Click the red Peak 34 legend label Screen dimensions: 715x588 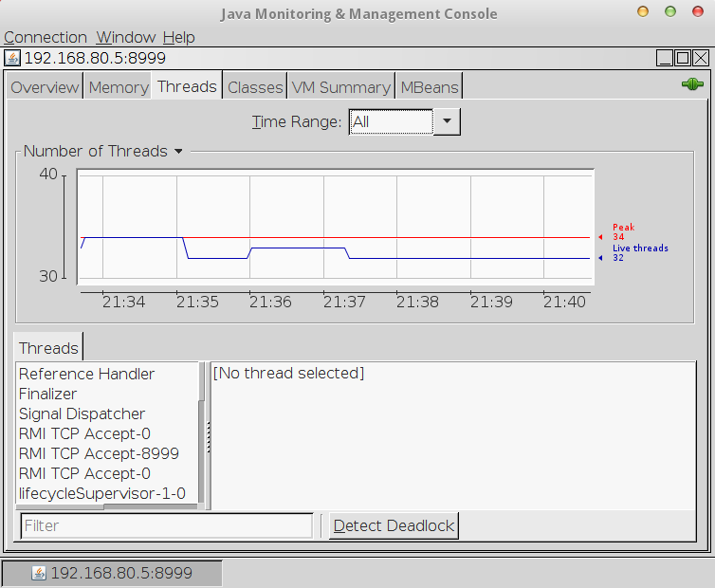coord(623,231)
